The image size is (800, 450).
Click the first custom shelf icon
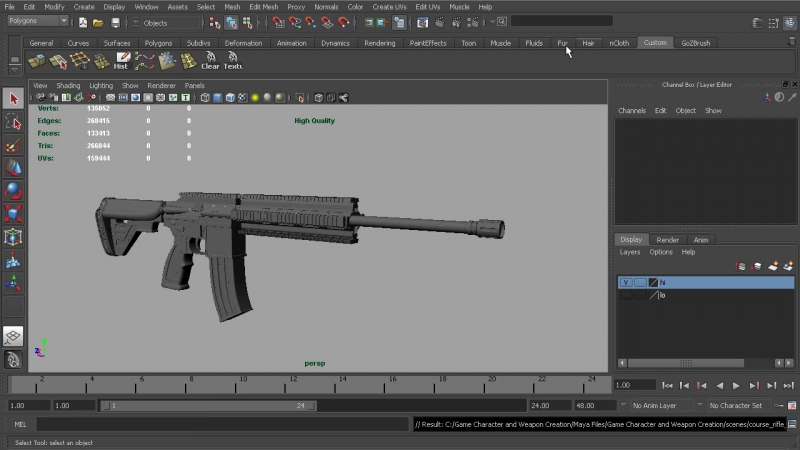[x=37, y=61]
